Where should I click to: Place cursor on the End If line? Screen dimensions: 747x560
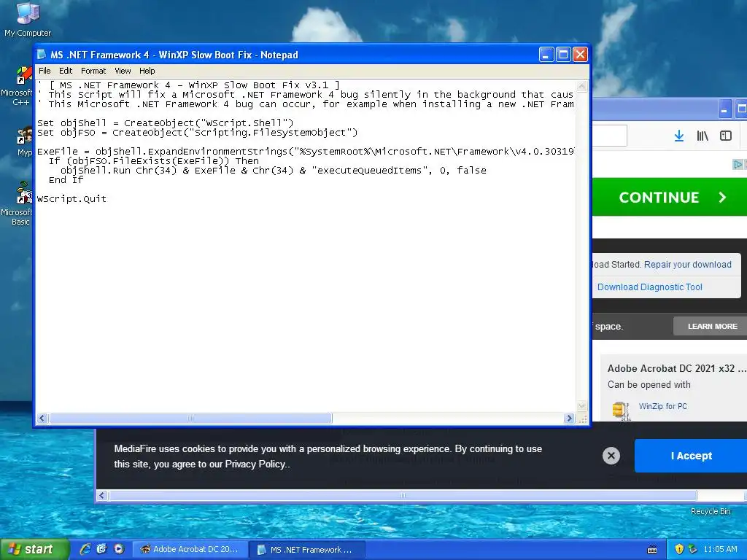66,179
